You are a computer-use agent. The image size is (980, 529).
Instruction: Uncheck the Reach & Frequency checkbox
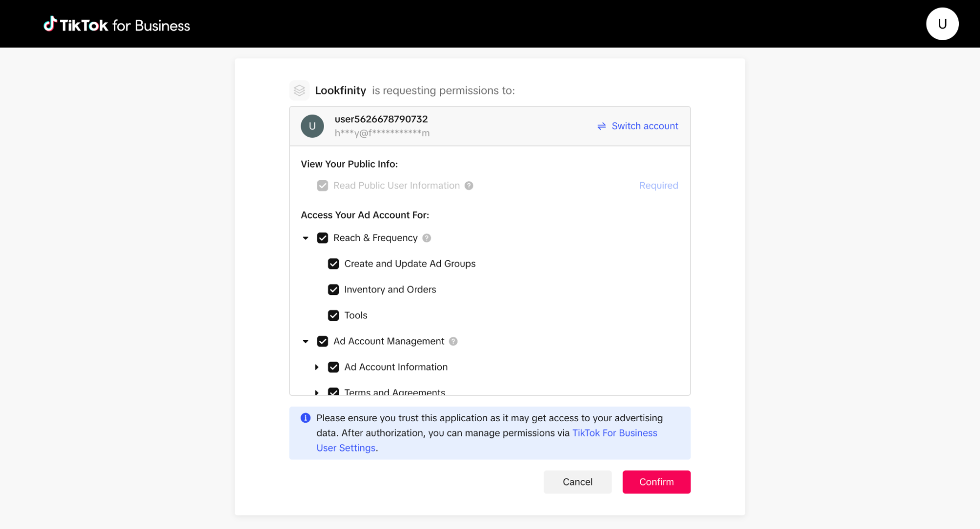point(323,238)
